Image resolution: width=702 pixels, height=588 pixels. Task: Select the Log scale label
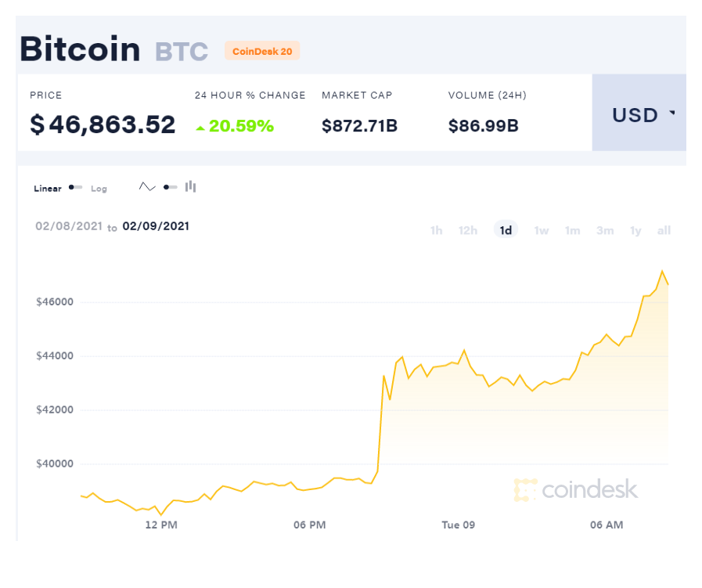99,189
